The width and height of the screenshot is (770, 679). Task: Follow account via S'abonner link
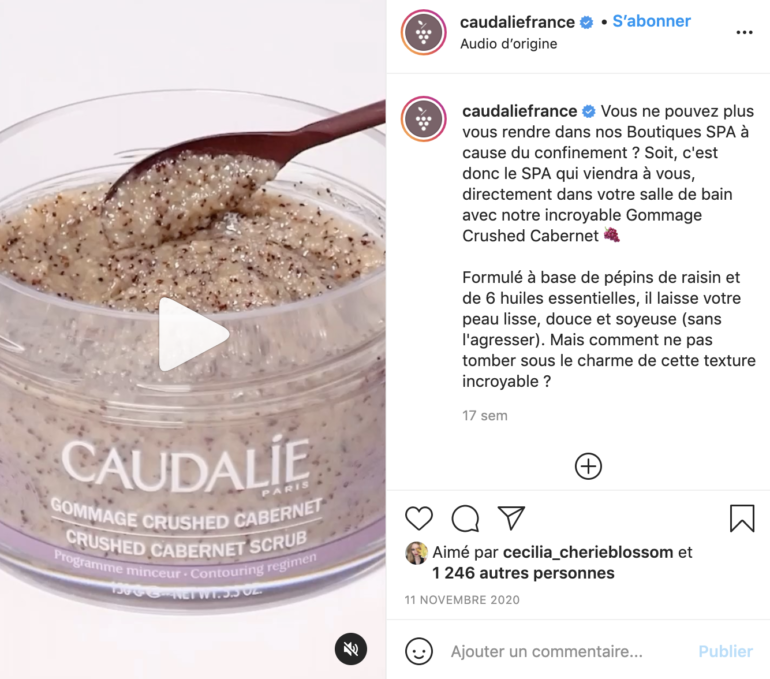(652, 21)
